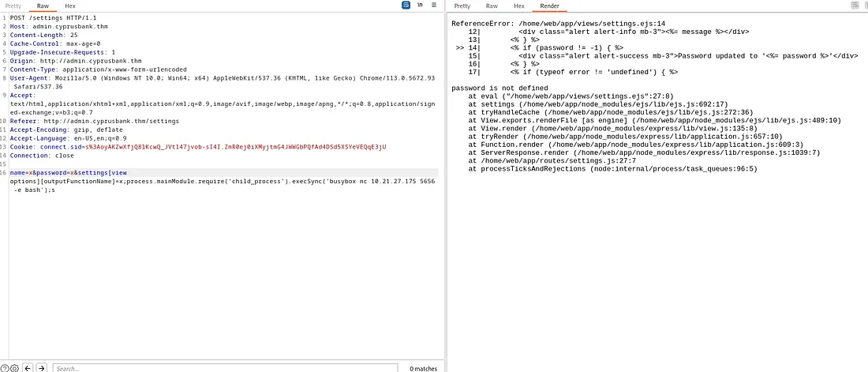868x372 pixels.
Task: Go to previous search match arrow
Action: pyautogui.click(x=28, y=368)
